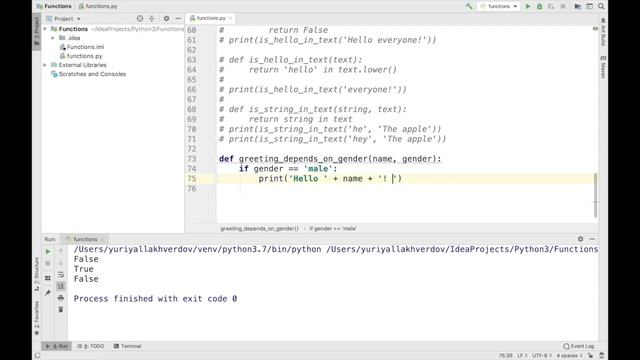Click the inspections eye icon in the editor

pyautogui.click(x=595, y=29)
